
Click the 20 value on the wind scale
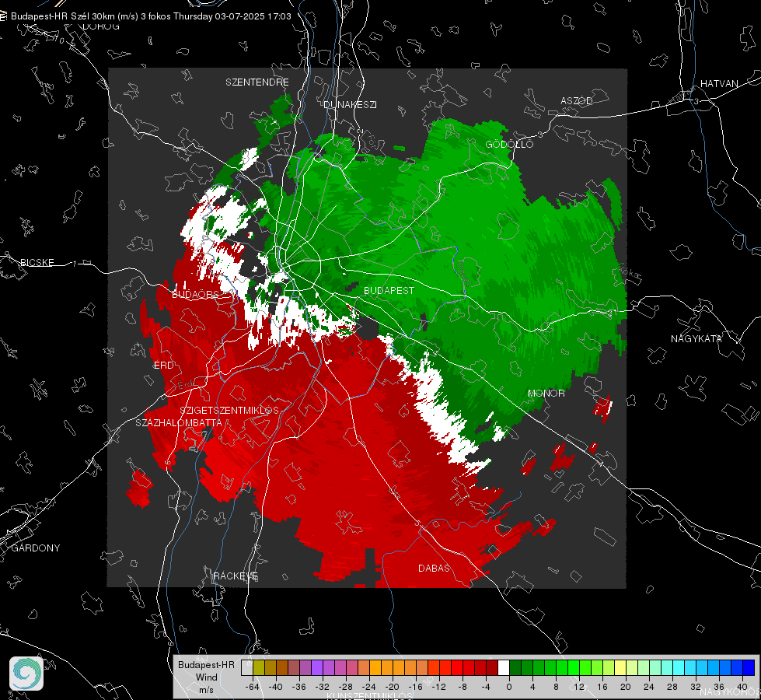tap(626, 687)
